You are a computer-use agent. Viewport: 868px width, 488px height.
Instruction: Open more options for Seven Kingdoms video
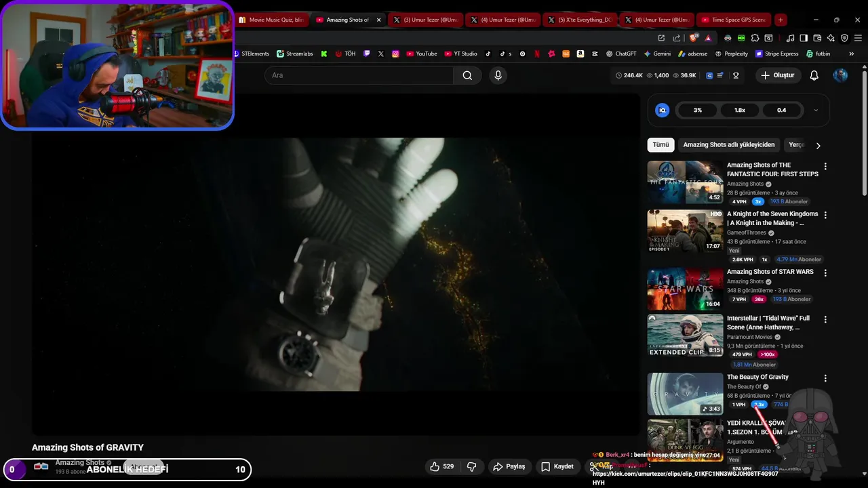coord(825,215)
